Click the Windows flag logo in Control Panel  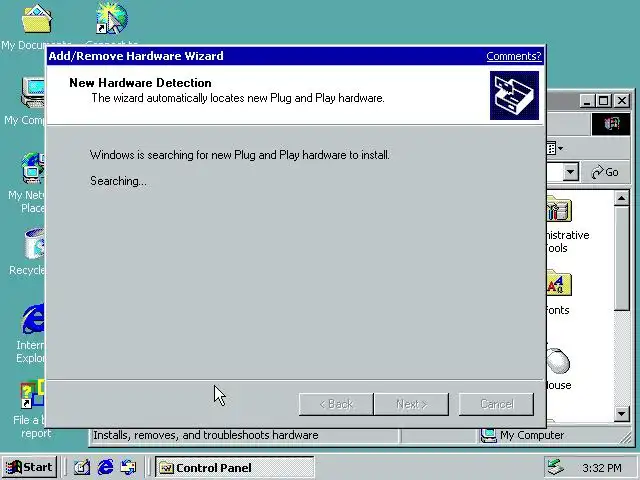tap(611, 124)
